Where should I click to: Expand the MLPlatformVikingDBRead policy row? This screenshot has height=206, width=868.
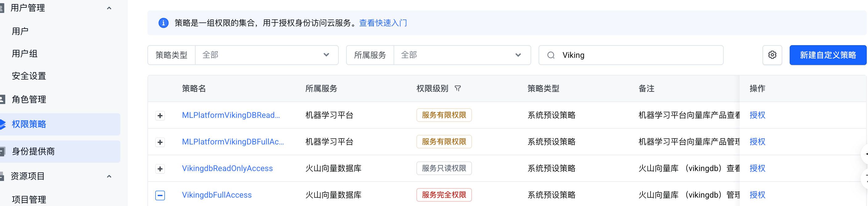click(160, 115)
